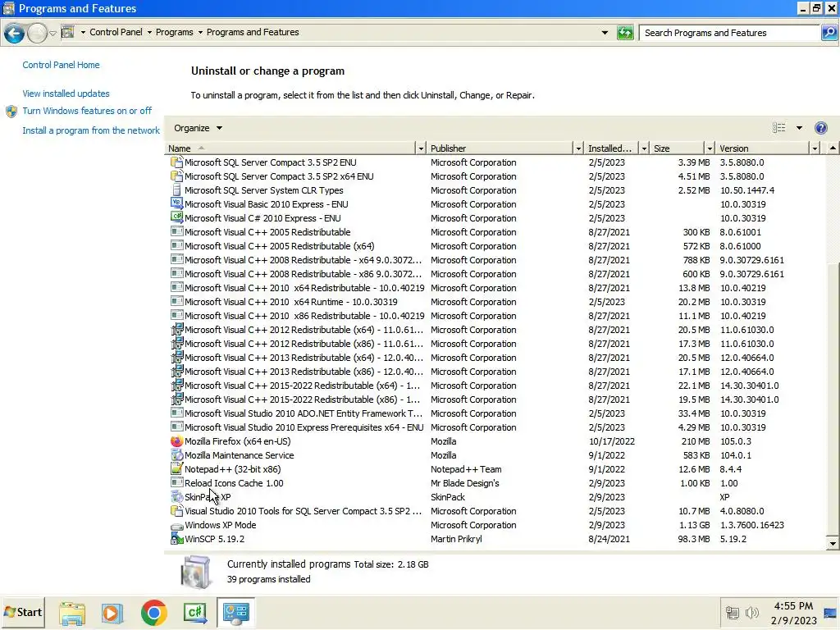Open the Installed On column filter dropdown
Viewport: 840px width, 630px height.
(x=644, y=148)
